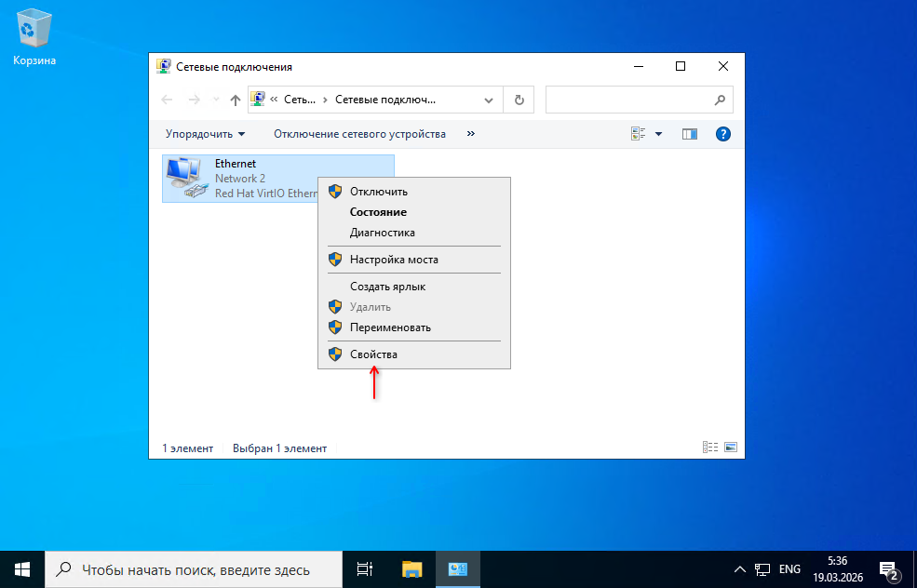Click Отключение сетевого устройства toolbar button

coord(359,134)
